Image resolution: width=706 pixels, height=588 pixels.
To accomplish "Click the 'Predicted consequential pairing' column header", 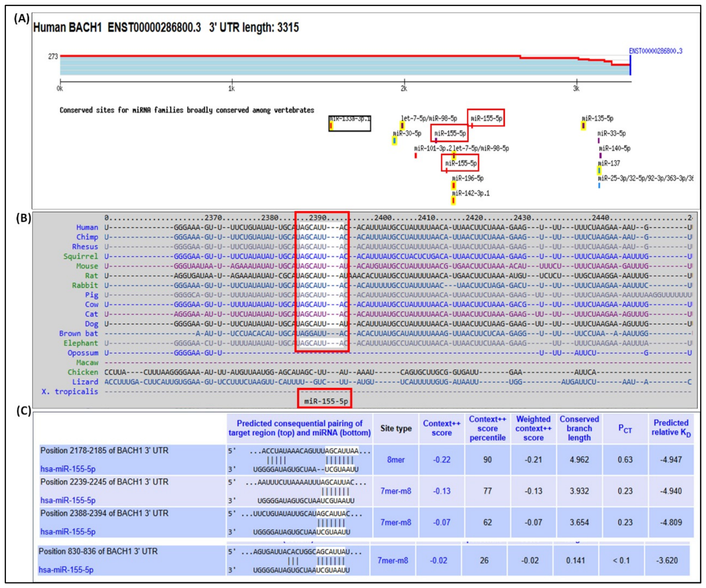I will click(x=299, y=428).
